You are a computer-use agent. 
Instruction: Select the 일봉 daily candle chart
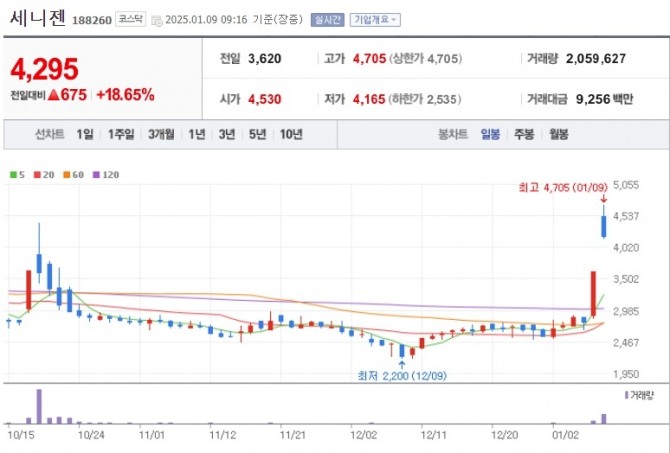(490, 134)
